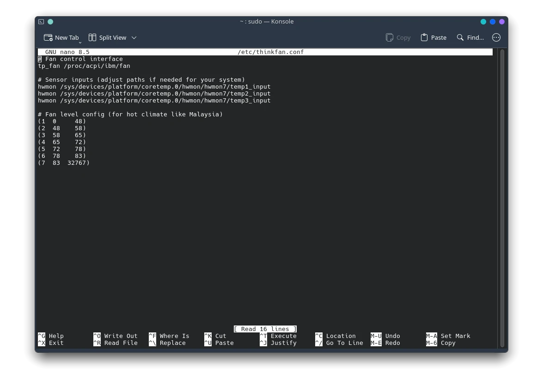Viewport: 543px width, 392px height.
Task: Click the hwmon temp1_input line
Action: (154, 86)
